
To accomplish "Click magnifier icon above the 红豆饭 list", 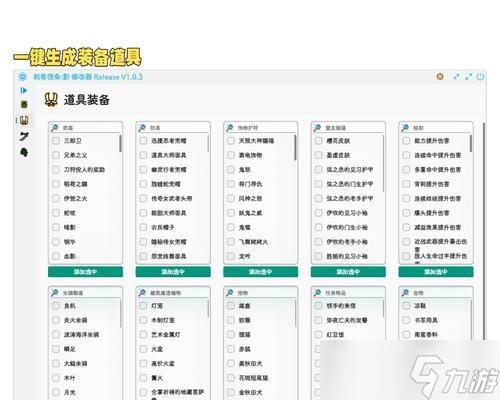I will coord(317,292).
